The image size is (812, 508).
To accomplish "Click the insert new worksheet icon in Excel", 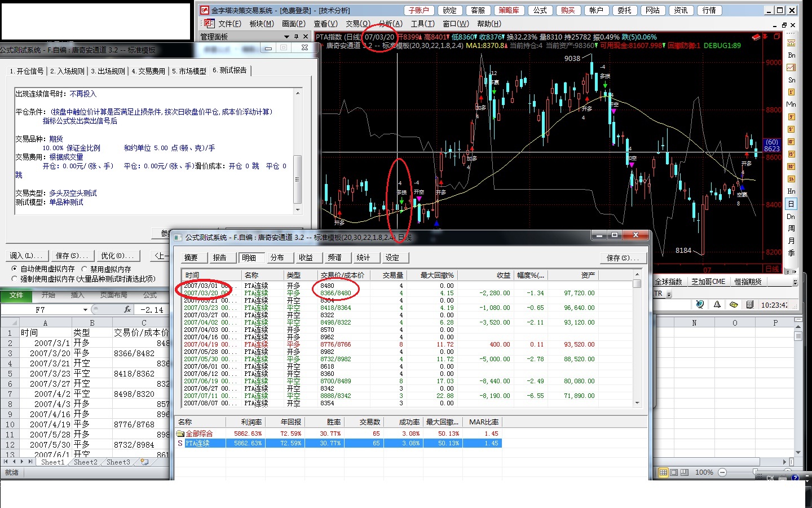I will pos(145,462).
